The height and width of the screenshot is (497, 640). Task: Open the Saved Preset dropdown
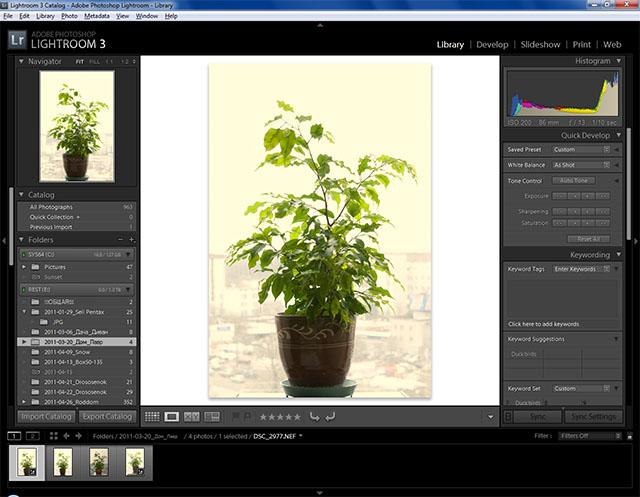coord(581,150)
